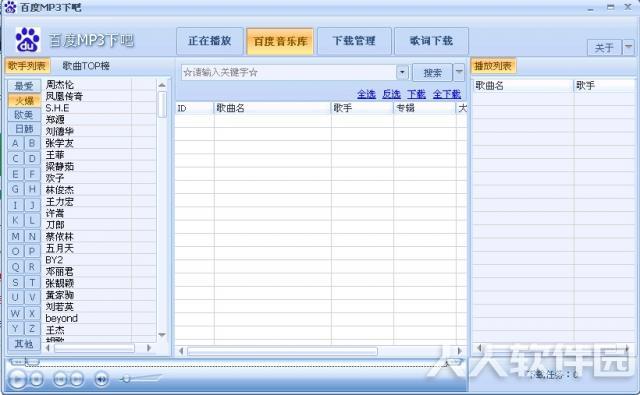640x395 pixels.
Task: Filter artists by letter M
Action: [15, 236]
